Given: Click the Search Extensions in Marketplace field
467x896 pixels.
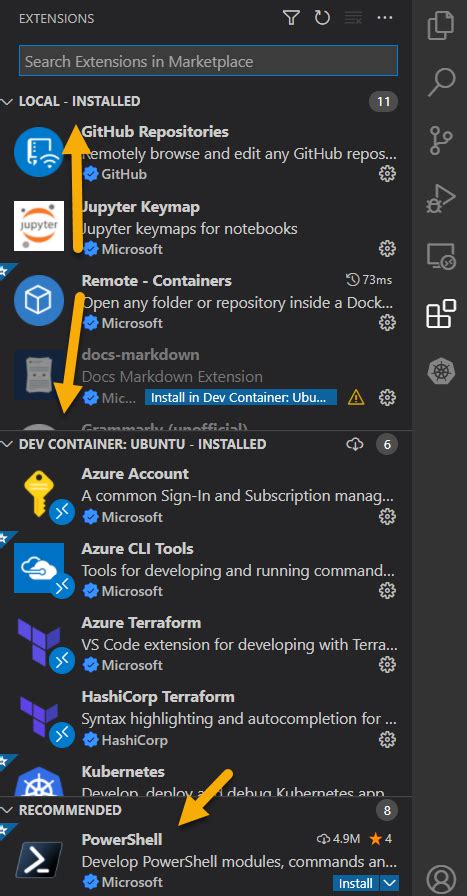Looking at the screenshot, I should coord(208,61).
